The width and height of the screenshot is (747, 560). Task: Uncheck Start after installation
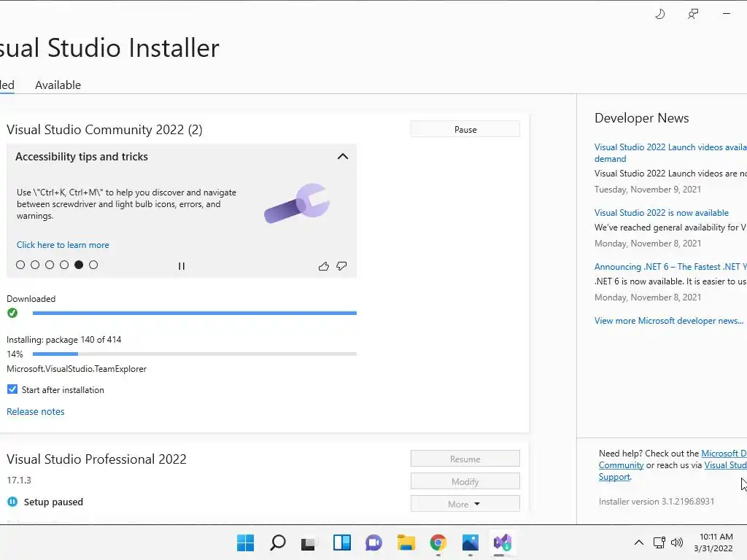click(12, 389)
